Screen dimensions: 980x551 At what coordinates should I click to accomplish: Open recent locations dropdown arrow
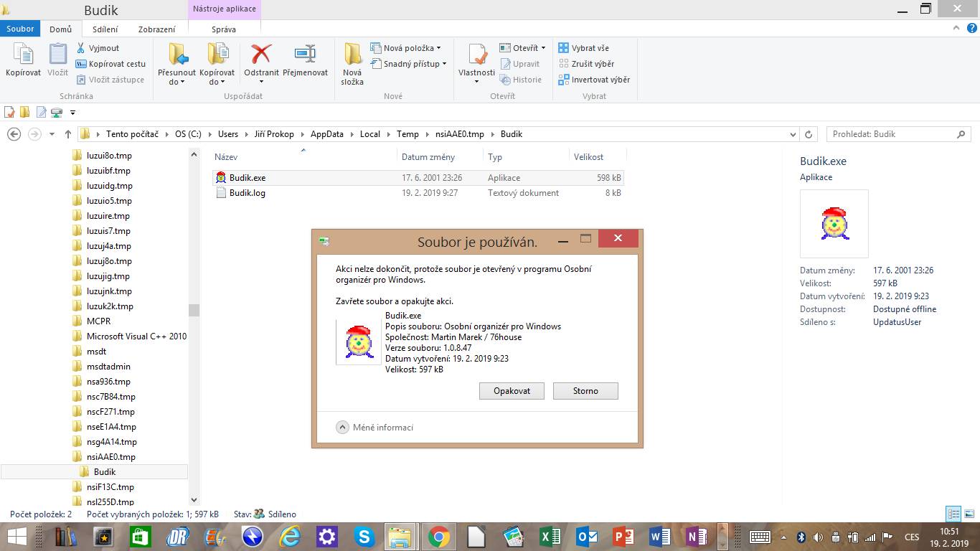pyautogui.click(x=52, y=134)
